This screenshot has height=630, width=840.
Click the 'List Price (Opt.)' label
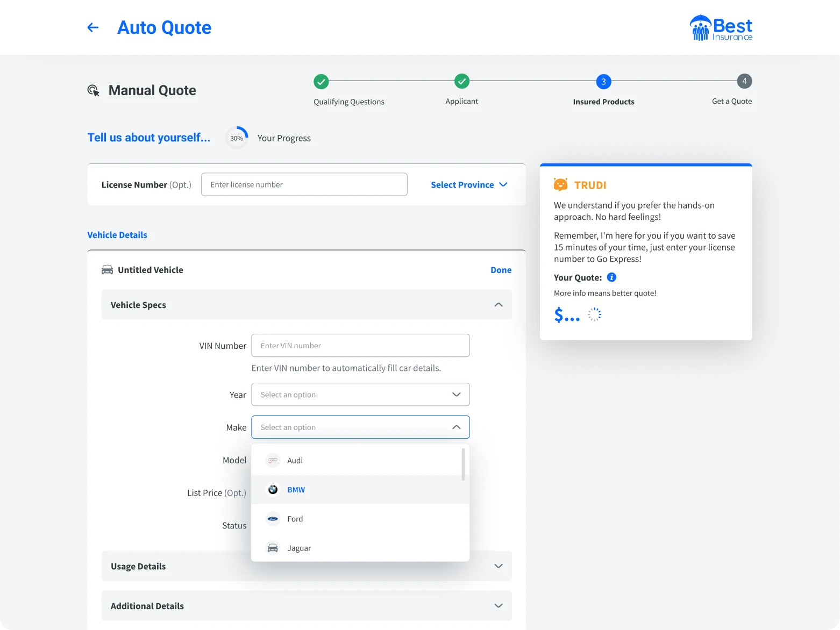click(x=217, y=493)
